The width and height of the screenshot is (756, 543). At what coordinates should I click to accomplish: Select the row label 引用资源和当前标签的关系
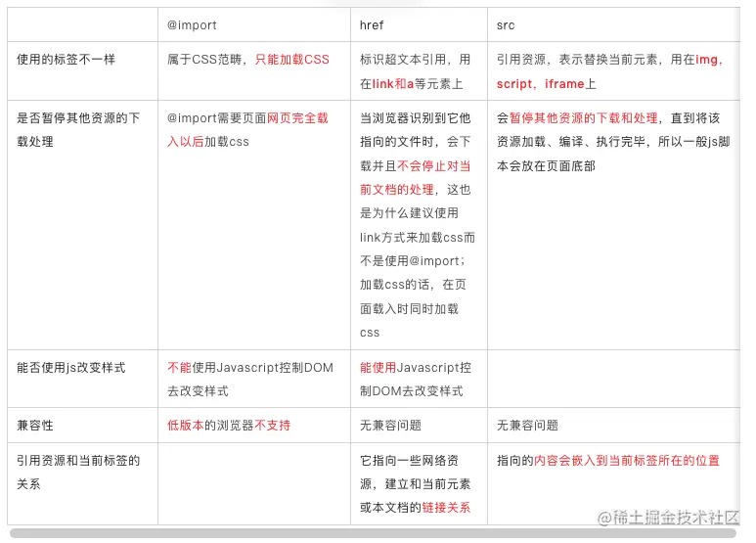pos(82,483)
